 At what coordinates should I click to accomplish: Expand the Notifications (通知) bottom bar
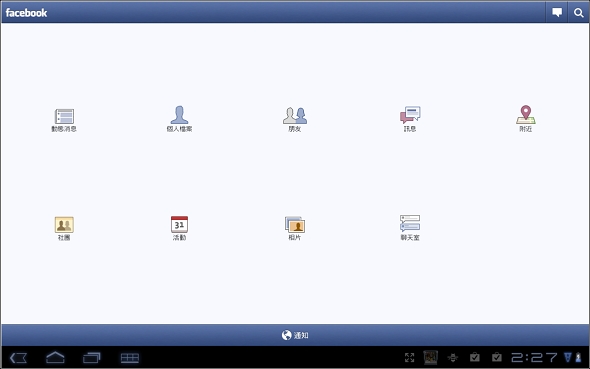(295, 335)
